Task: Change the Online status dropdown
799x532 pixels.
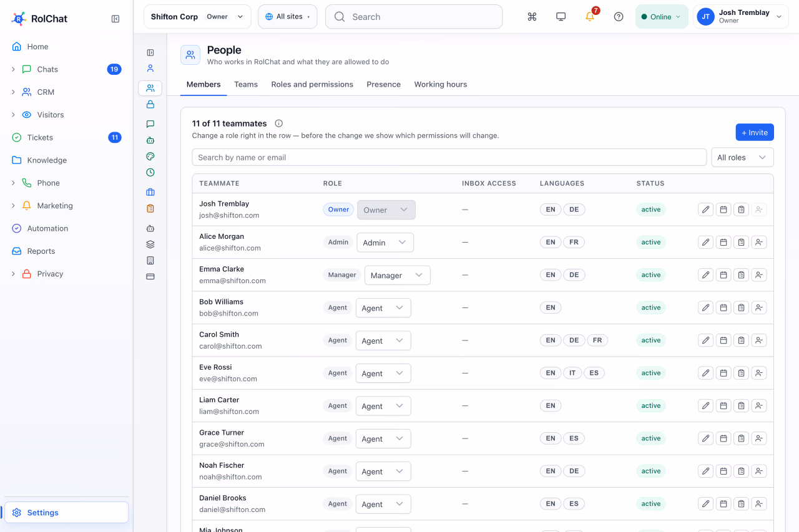Action: (662, 17)
